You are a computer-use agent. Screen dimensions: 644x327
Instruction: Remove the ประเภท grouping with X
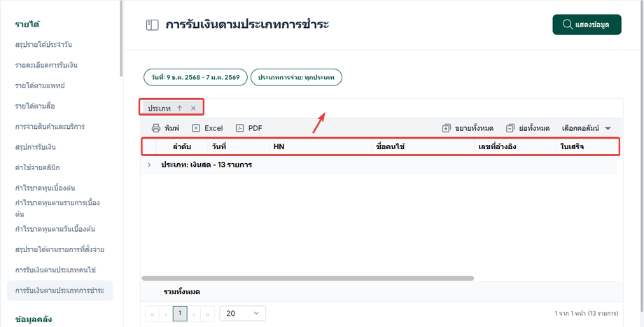pos(193,109)
